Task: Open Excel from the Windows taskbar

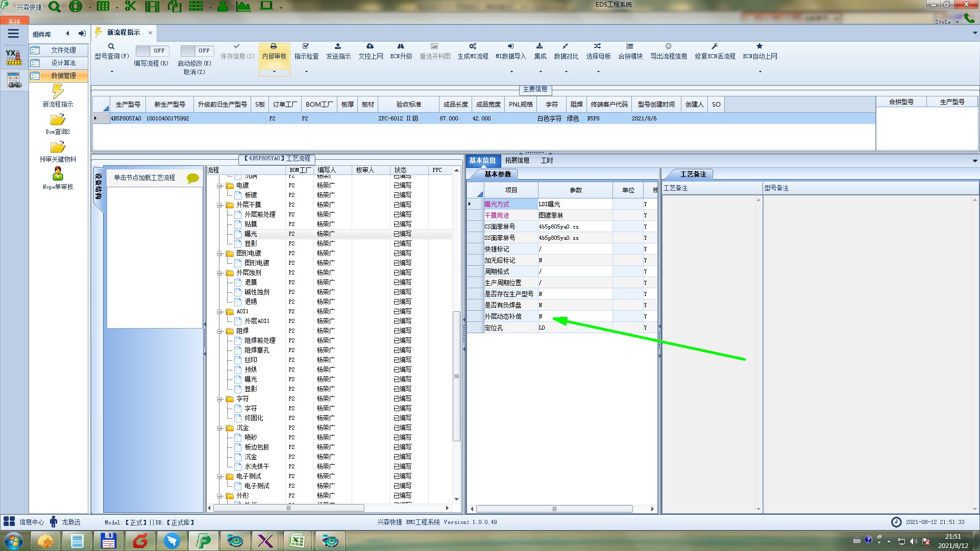Action: pyautogui.click(x=297, y=541)
